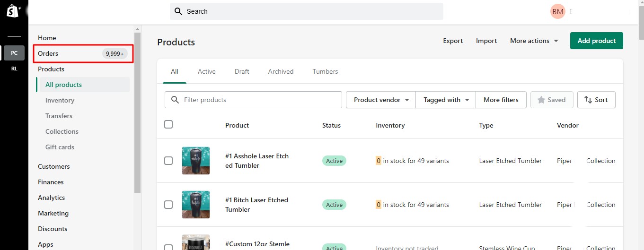Open Apps in the sidebar
Viewport: 644px width, 250px height.
tap(45, 244)
